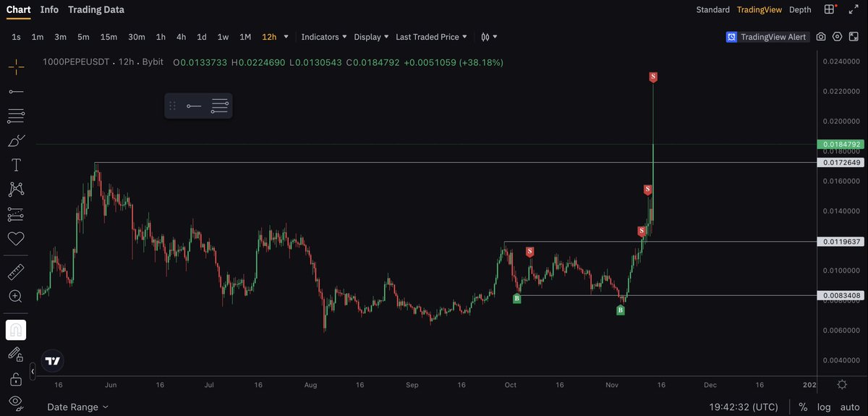Select the active 12h timeframe

tap(269, 37)
